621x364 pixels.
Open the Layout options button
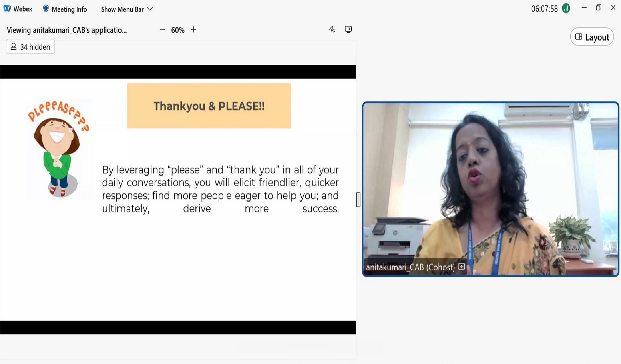tap(592, 37)
